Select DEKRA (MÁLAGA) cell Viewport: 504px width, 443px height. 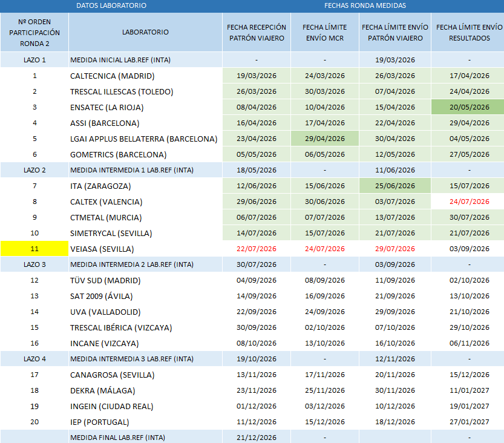(x=145, y=390)
